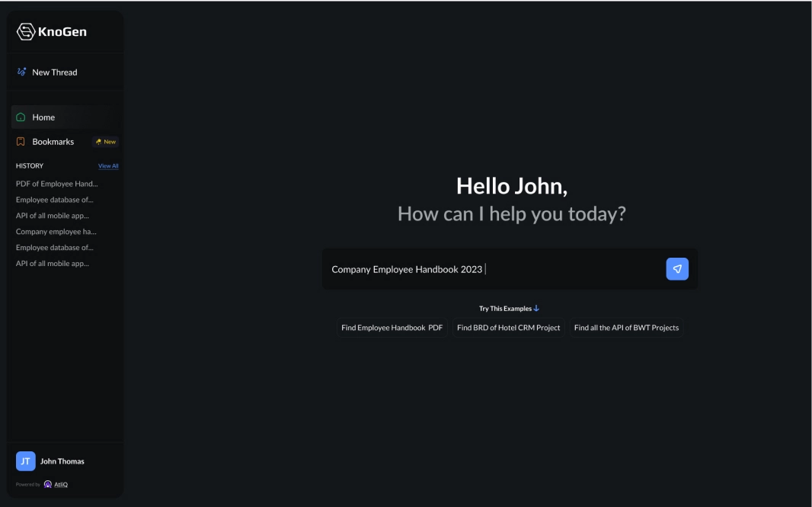Click the KnoGen logo icon
The height and width of the screenshot is (507, 812).
coord(25,32)
